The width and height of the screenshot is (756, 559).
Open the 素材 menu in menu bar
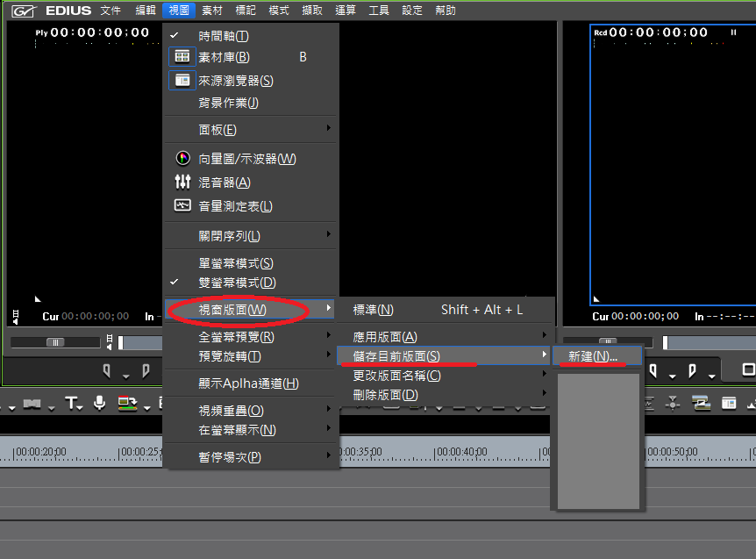tap(211, 11)
